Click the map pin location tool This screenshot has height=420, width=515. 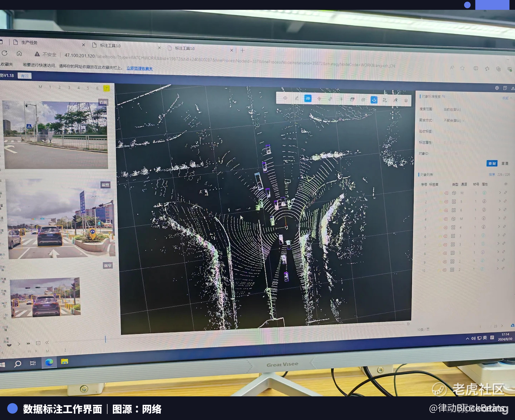(395, 100)
